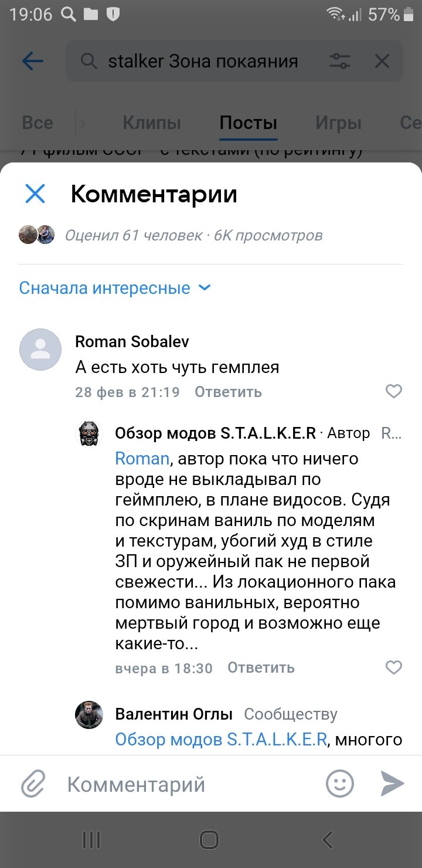Open the emoji picker smiley icon
Image resolution: width=422 pixels, height=868 pixels.
pyautogui.click(x=340, y=784)
